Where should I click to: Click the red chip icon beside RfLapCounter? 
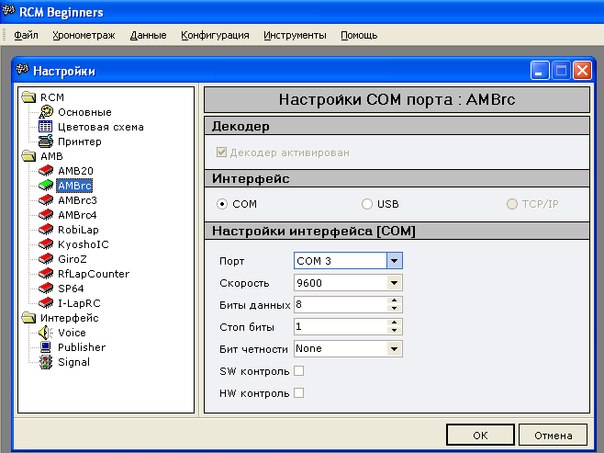click(45, 273)
